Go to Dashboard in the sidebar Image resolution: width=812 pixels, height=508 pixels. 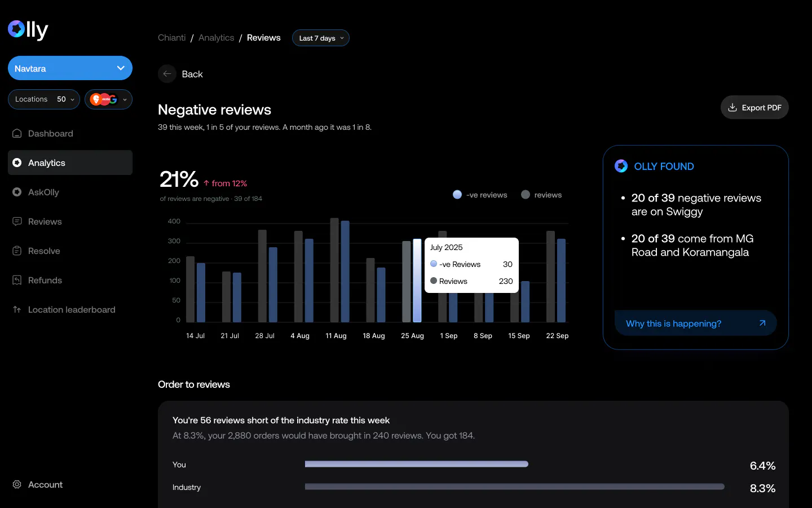coord(70,133)
